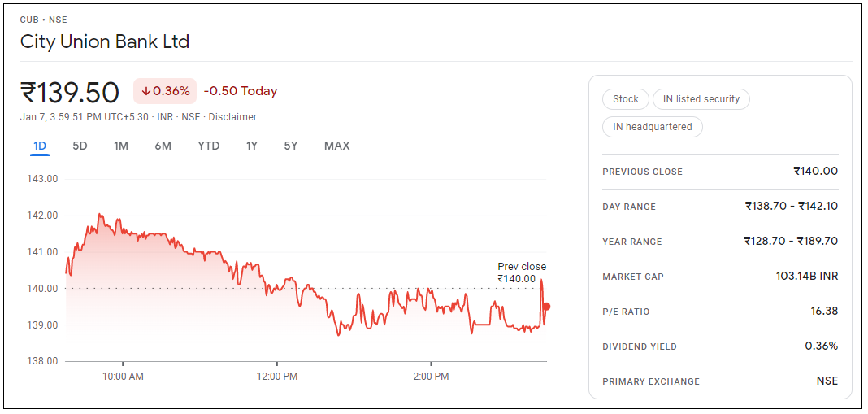The width and height of the screenshot is (868, 414).
Task: Click the 139.00 y-axis label
Action: pos(41,325)
